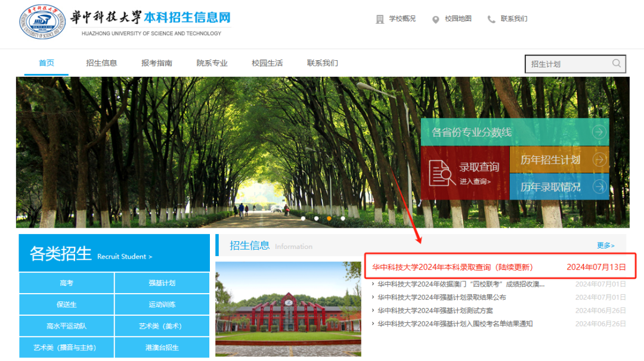Open 2024年强基计划测试方案 news link
The width and height of the screenshot is (644, 361).
(435, 310)
